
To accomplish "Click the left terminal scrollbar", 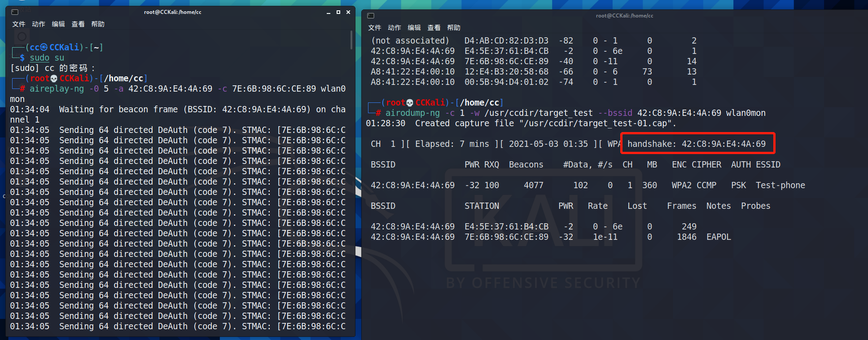I will pyautogui.click(x=351, y=40).
